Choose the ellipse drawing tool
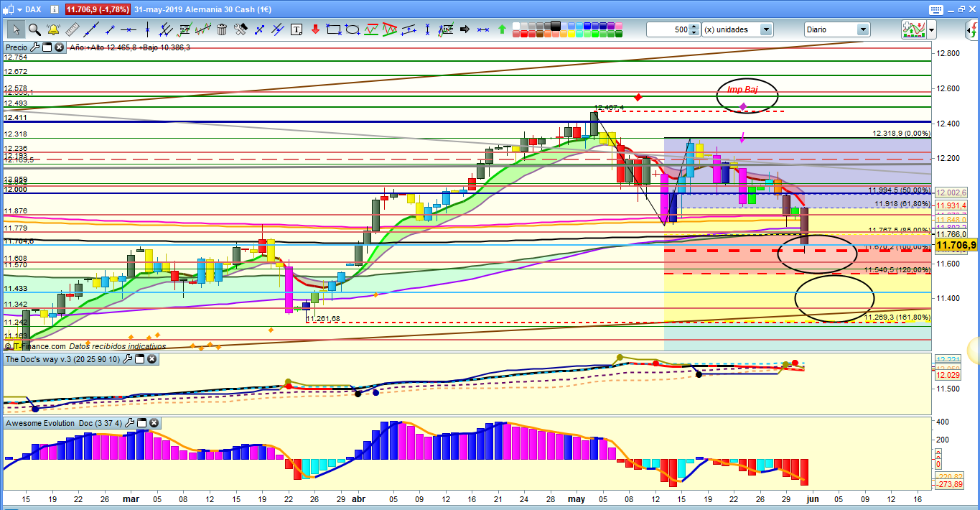The height and width of the screenshot is (510, 980). 352,29
